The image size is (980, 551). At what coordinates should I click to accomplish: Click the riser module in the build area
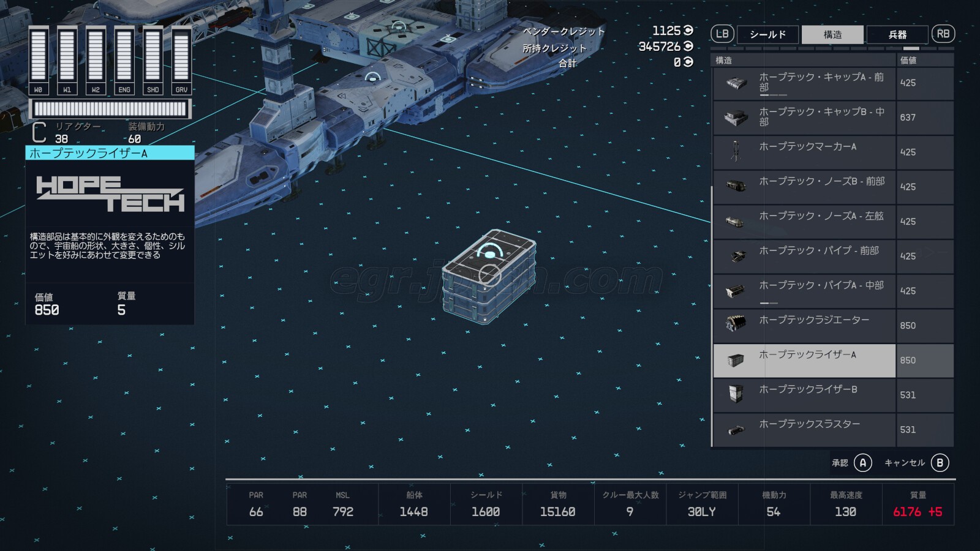489,277
